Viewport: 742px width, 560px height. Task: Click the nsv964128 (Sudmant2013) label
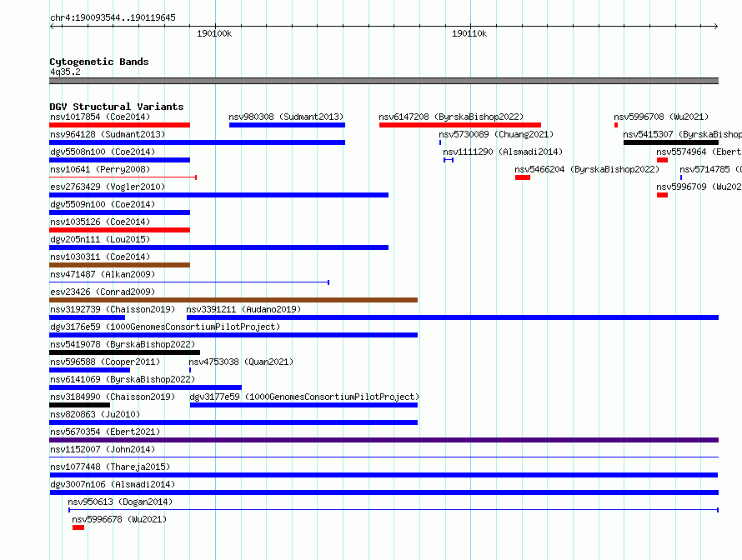coord(108,134)
